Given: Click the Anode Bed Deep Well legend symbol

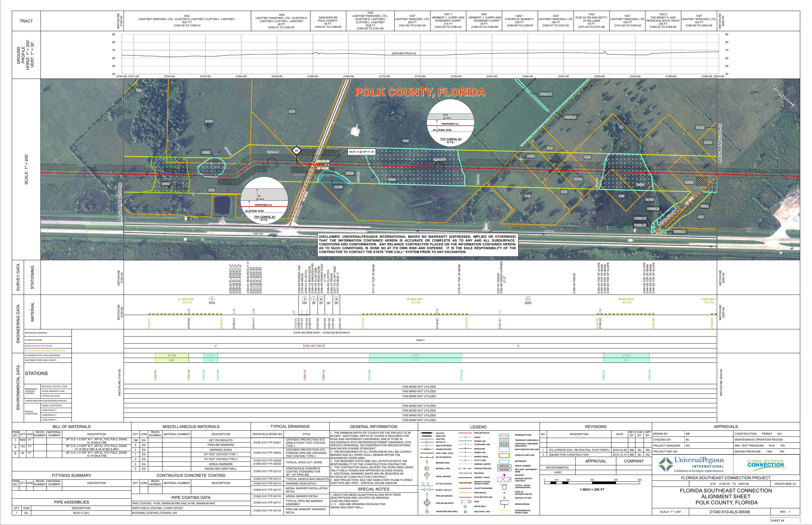Looking at the screenshot, I should point(427,511).
